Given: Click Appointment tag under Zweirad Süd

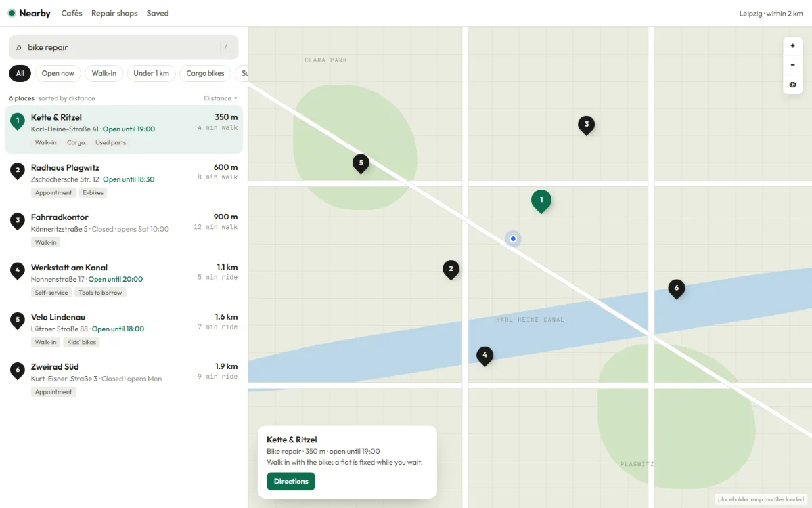Looking at the screenshot, I should (53, 392).
